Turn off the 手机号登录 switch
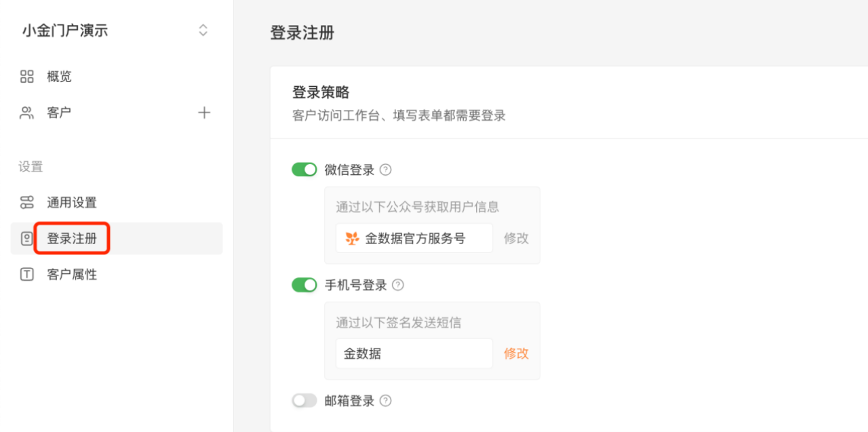The image size is (868, 432). click(304, 285)
